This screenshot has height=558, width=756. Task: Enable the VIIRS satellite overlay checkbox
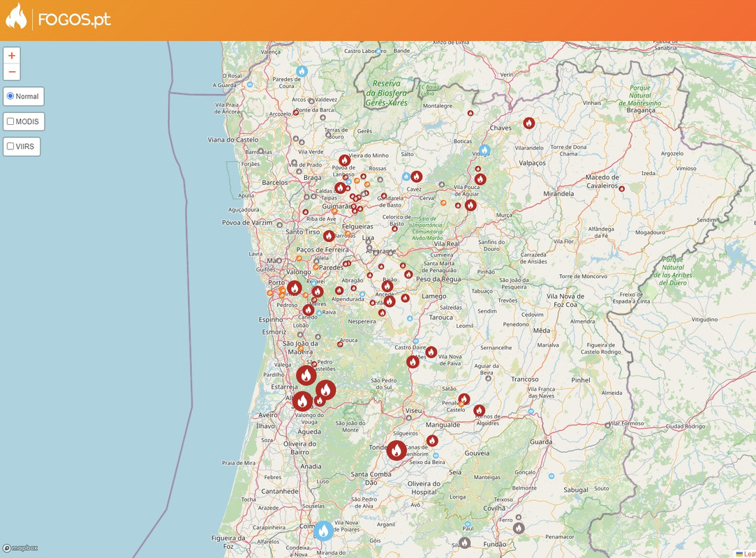point(10,146)
